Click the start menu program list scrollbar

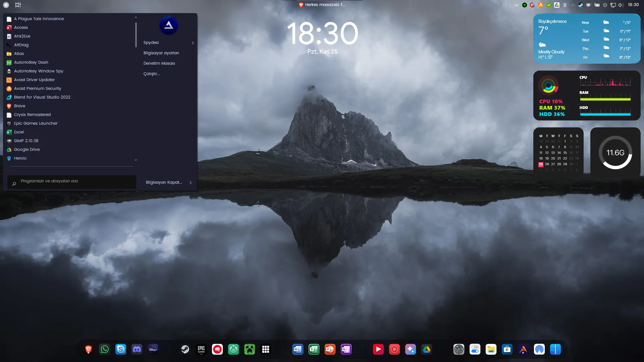pos(136,35)
